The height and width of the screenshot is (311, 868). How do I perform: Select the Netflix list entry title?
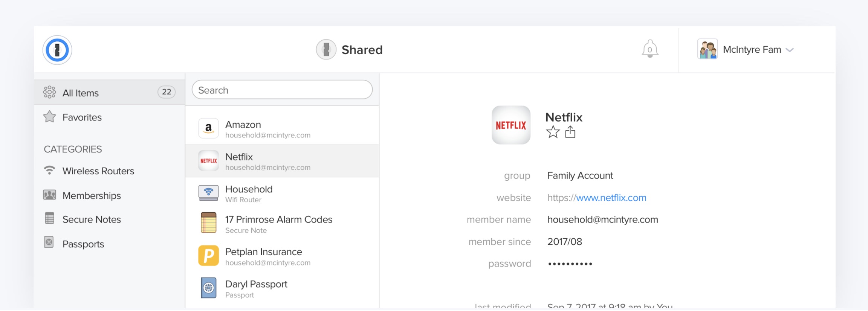239,157
